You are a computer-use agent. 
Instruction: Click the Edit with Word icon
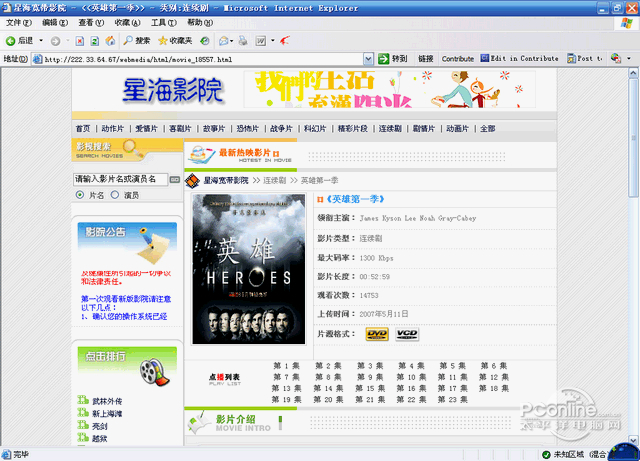(x=260, y=40)
